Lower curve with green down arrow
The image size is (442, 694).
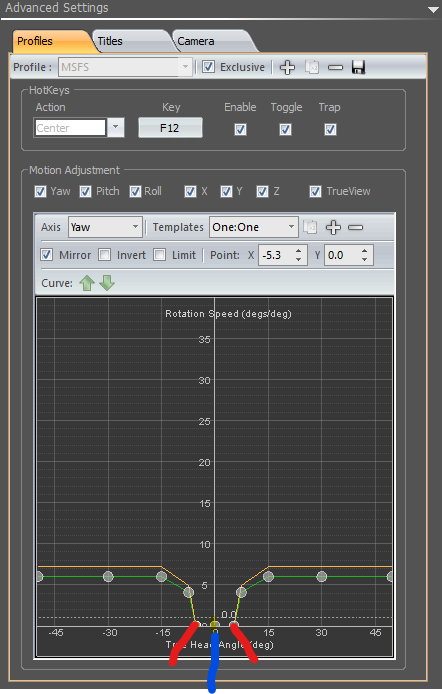107,283
